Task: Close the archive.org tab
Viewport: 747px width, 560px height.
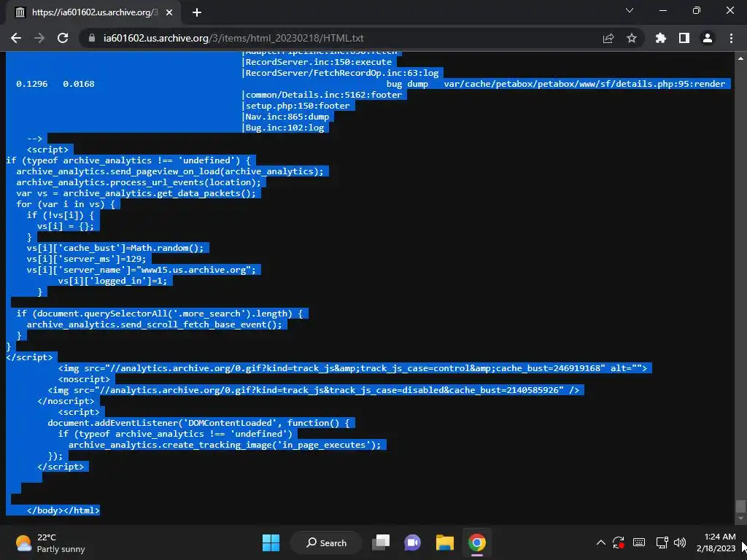Action: pos(169,12)
